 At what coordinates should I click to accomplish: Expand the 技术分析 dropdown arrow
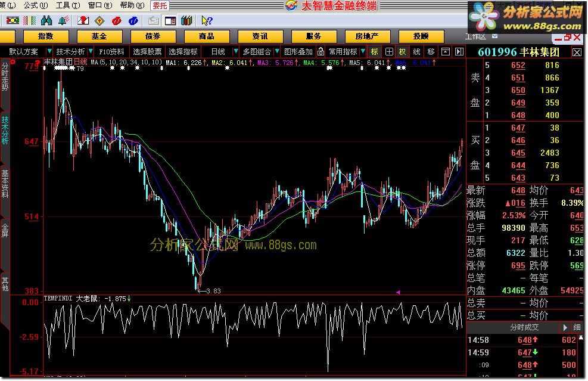91,51
